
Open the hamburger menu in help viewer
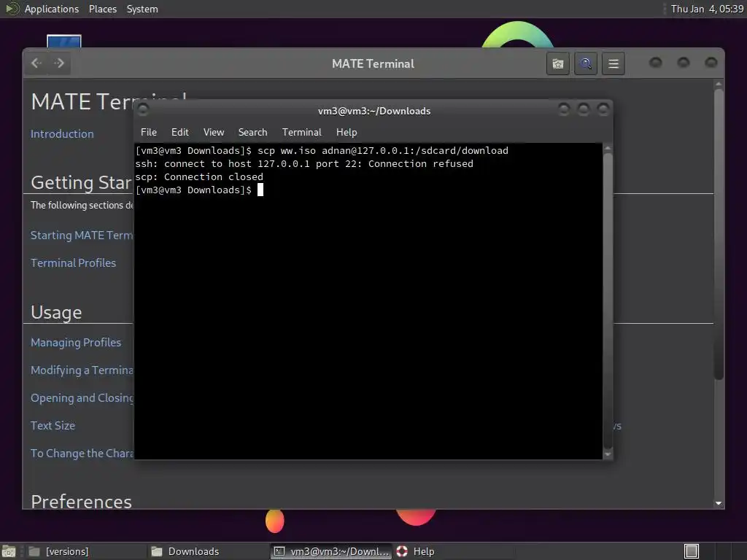[x=613, y=64]
